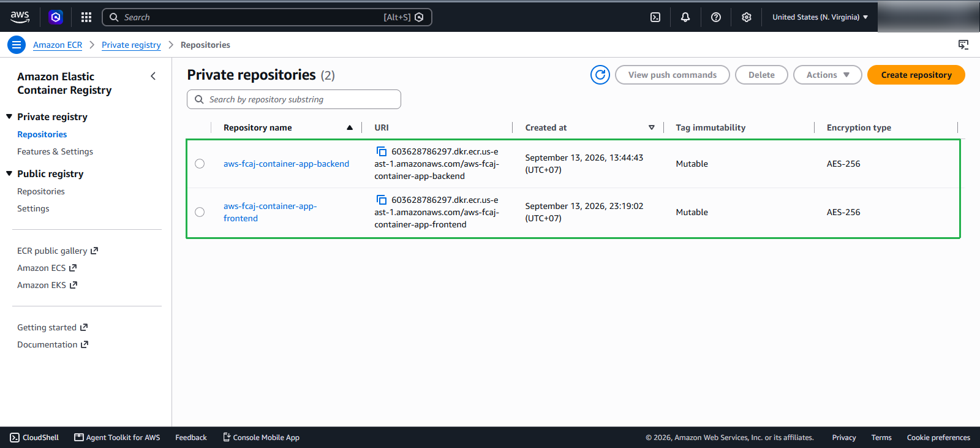The width and height of the screenshot is (980, 448).
Task: Click the Delete button
Action: click(x=761, y=75)
